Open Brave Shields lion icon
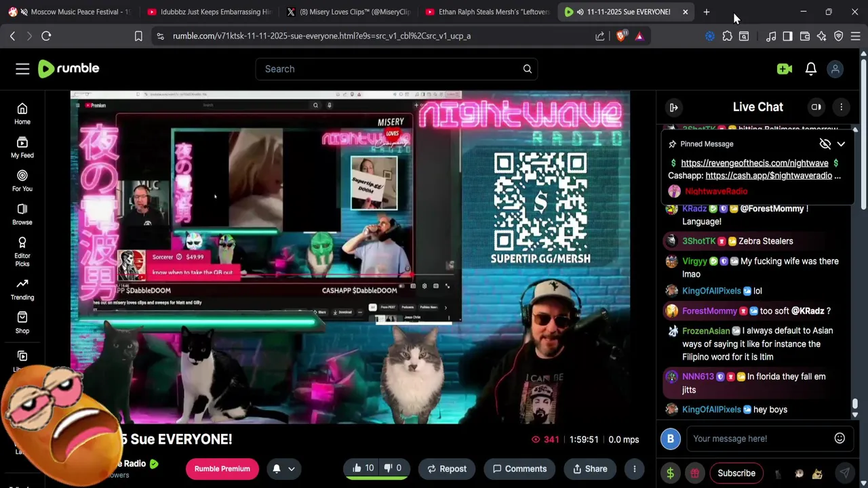Screen dimensions: 868x488 tap(620, 36)
